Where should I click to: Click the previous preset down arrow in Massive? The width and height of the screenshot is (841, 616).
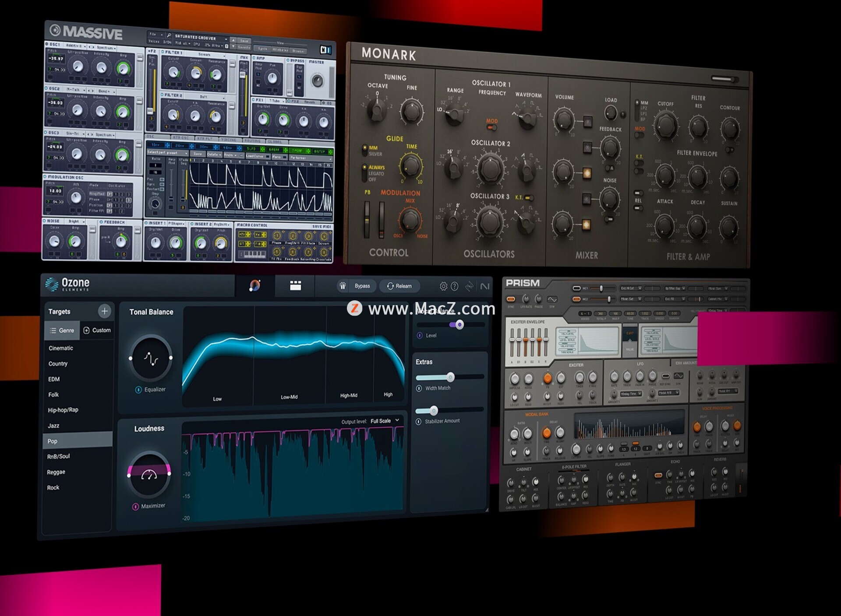pyautogui.click(x=233, y=46)
